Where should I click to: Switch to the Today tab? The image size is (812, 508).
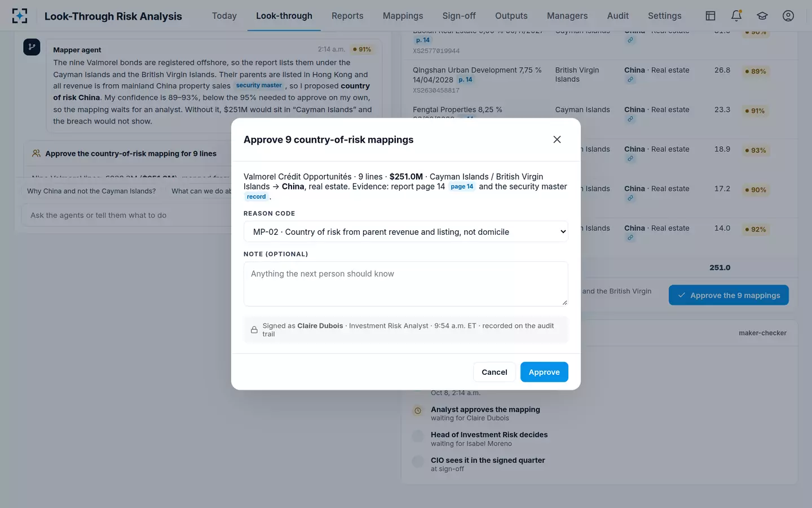pyautogui.click(x=224, y=16)
